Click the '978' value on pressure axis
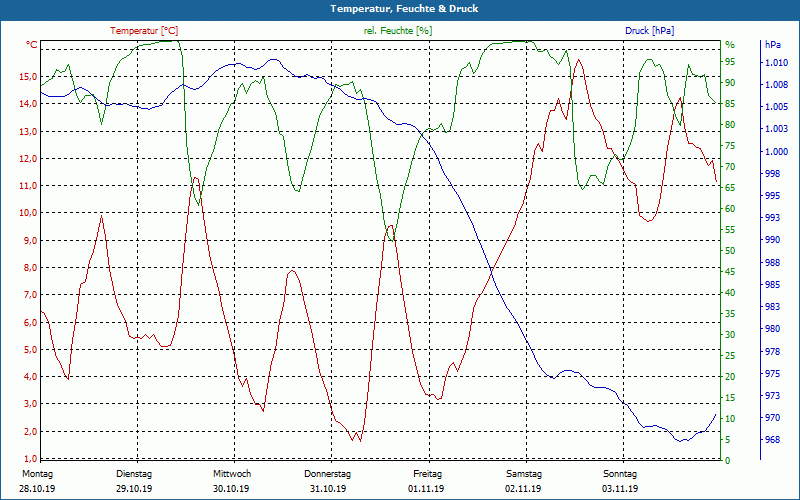800x500 pixels. (772, 352)
